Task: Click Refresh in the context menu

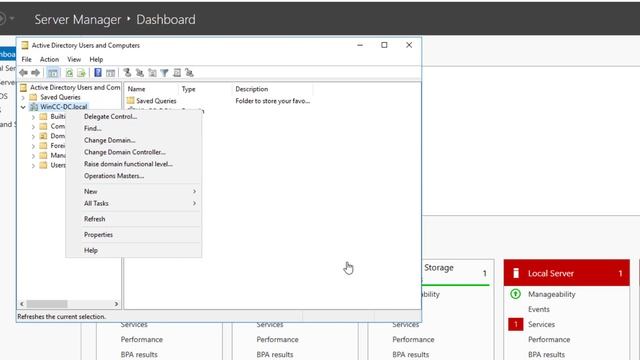Action: 133,219
